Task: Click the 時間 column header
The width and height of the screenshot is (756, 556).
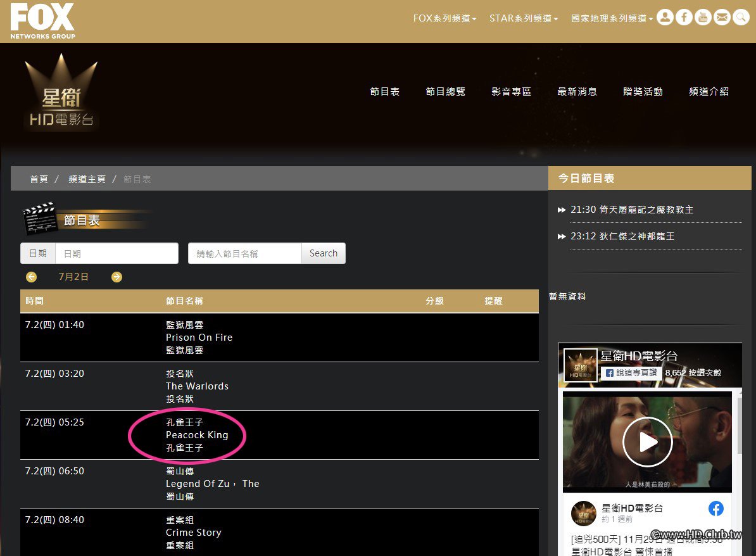Action: (x=34, y=301)
